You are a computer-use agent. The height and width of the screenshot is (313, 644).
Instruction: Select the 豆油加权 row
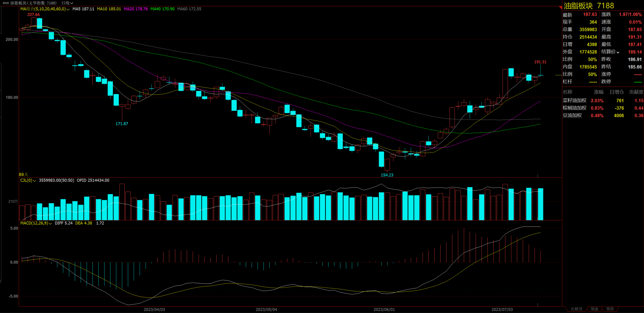tap(603, 115)
